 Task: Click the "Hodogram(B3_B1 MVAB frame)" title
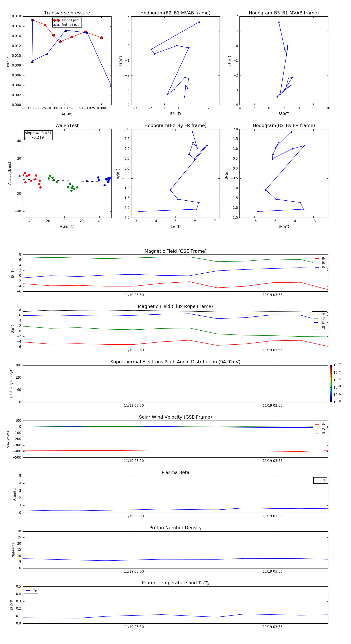coord(284,13)
